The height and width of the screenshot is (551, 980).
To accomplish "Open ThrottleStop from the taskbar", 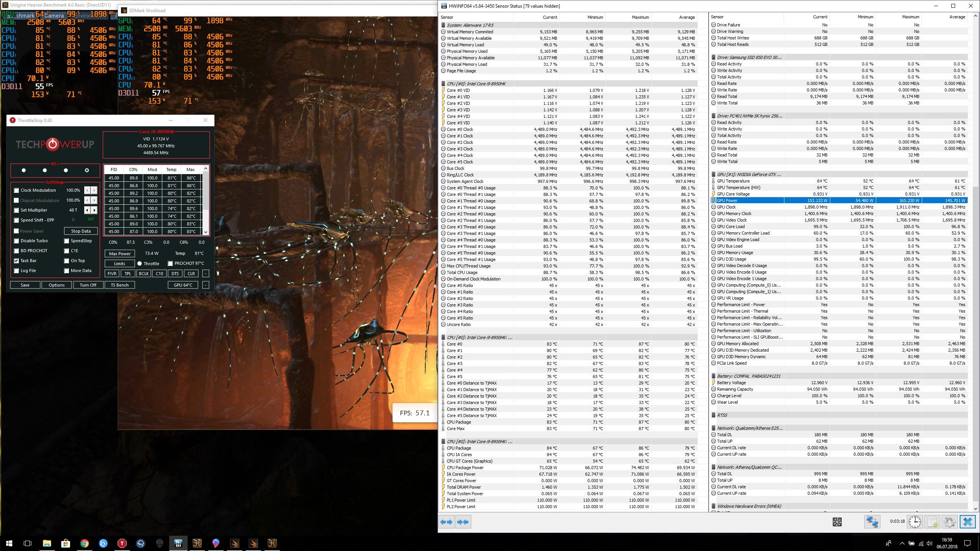I will click(x=122, y=543).
